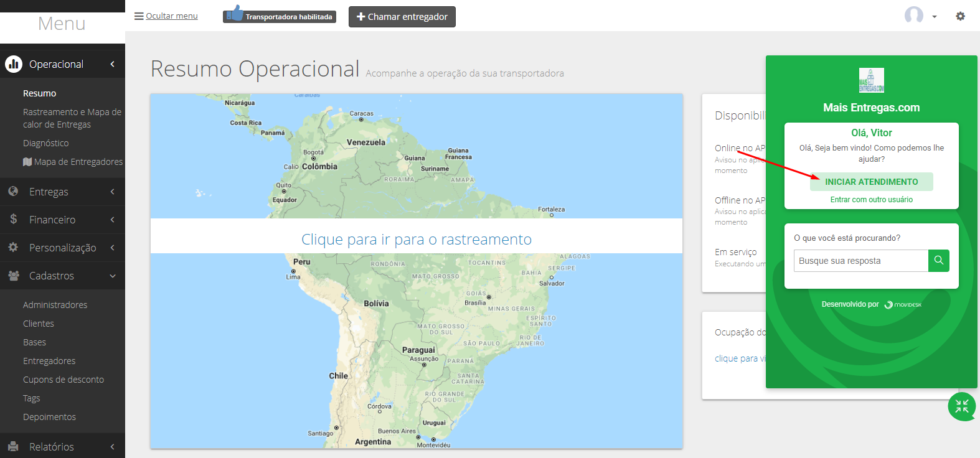Click the green search magnifier button
The height and width of the screenshot is (458, 980).
(x=939, y=261)
